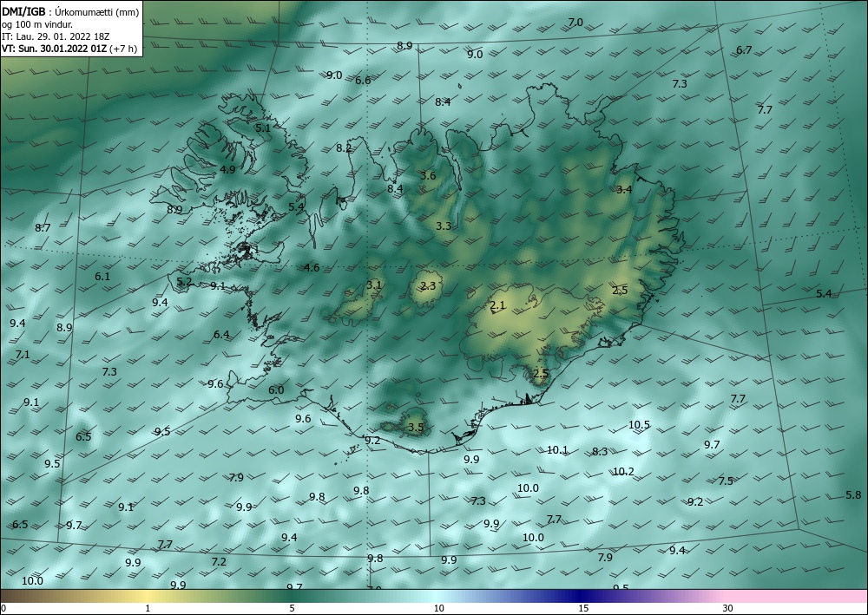
Task: Click the "30" label on the color scale
Action: 728,608
